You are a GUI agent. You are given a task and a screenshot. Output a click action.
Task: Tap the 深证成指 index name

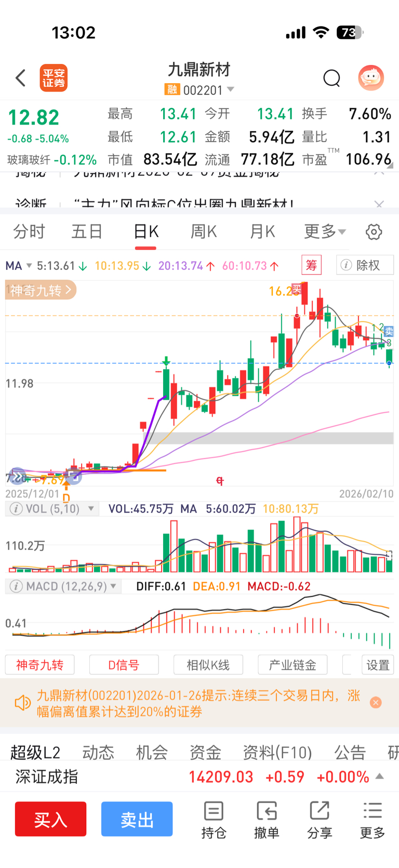[x=47, y=777]
